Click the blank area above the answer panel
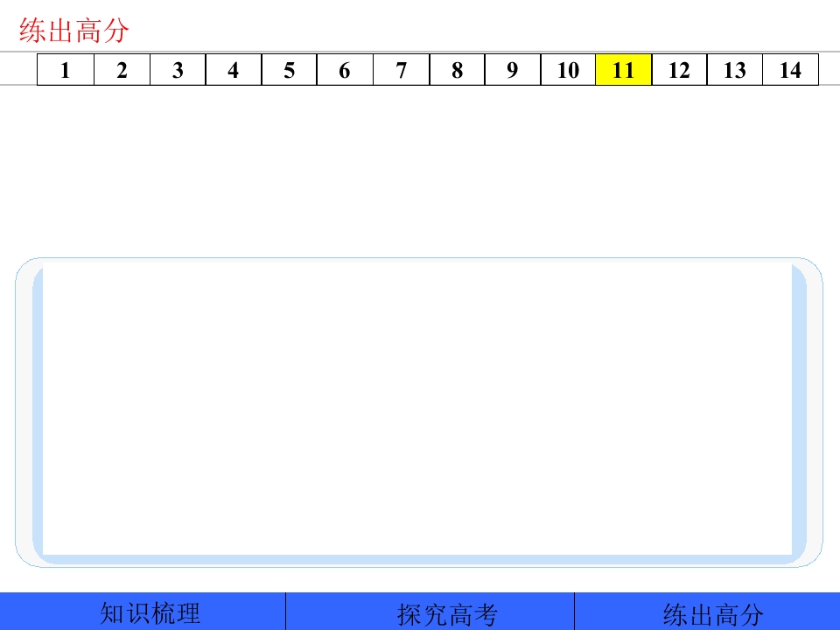The width and height of the screenshot is (840, 630). [x=420, y=171]
